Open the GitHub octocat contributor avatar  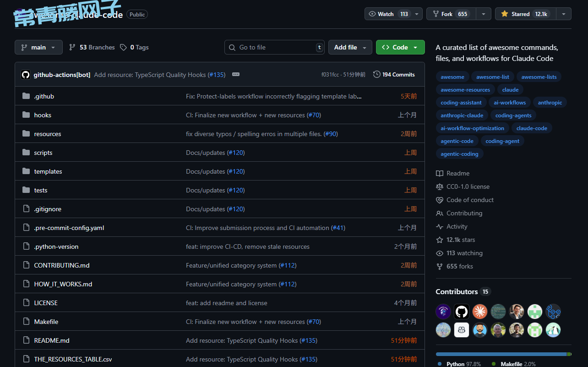462,312
